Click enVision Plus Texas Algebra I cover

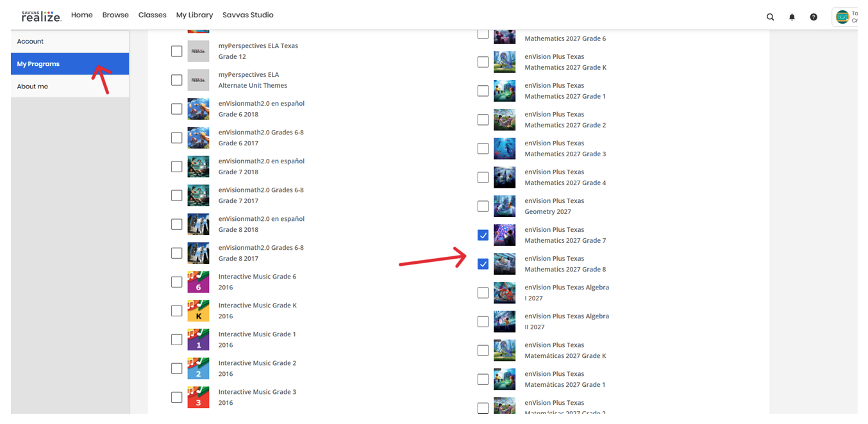pyautogui.click(x=505, y=293)
